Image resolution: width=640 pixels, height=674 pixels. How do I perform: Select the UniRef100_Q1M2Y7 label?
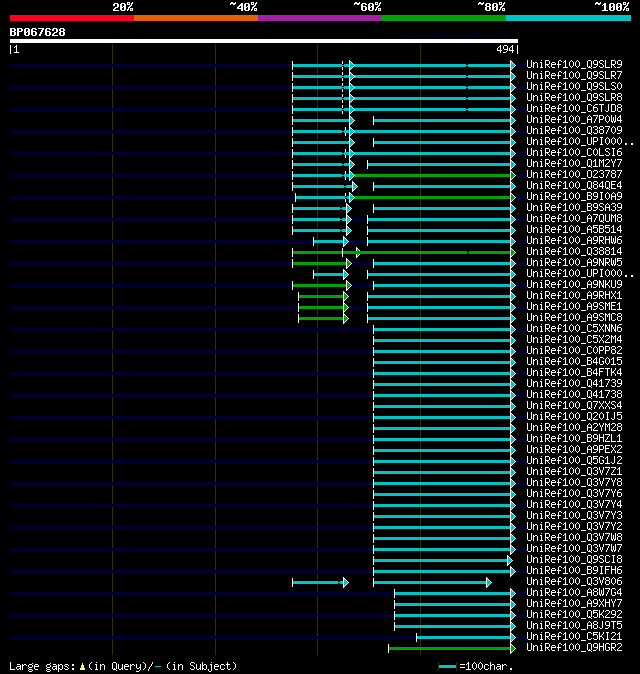pos(574,163)
